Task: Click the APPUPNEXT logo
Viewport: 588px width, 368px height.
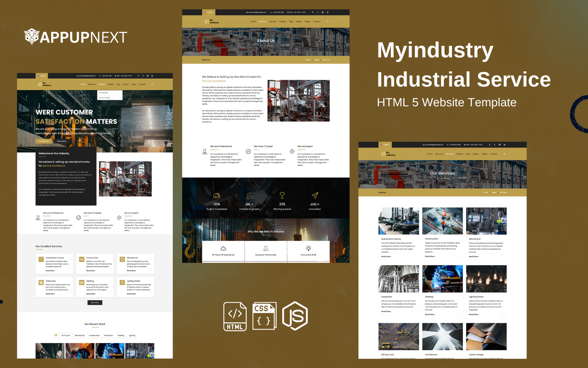Action: [76, 37]
